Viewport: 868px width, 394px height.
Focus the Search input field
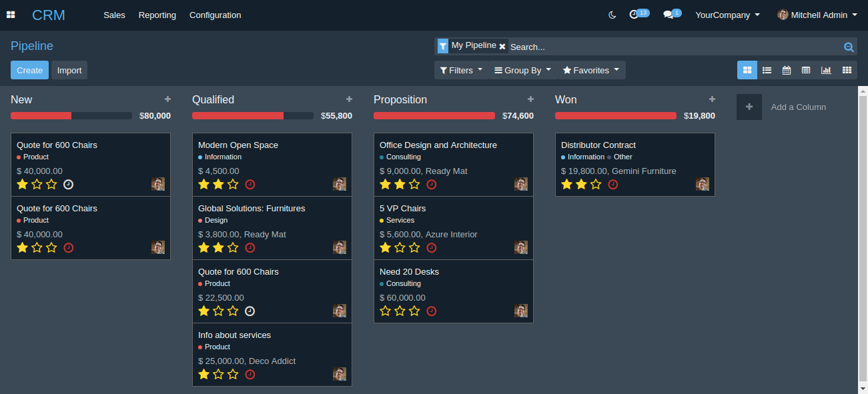674,47
